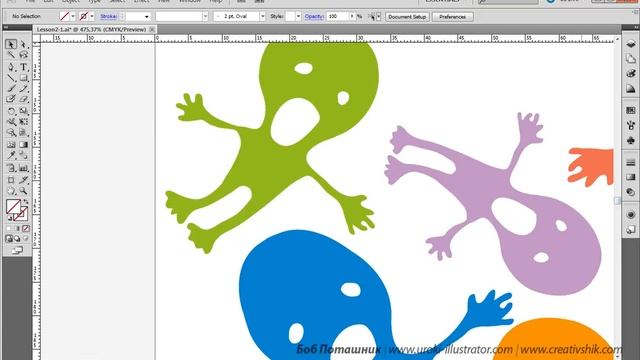This screenshot has width=640, height=360.
Task: Pick the Paintbrush tool
Action: 11,89
